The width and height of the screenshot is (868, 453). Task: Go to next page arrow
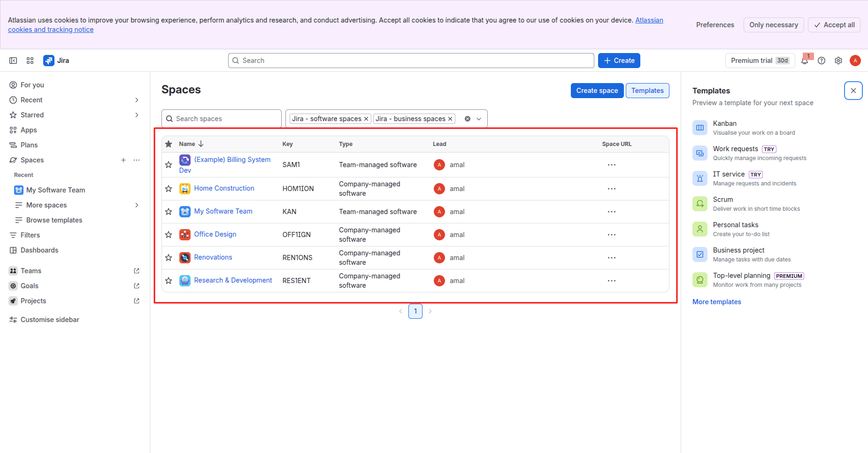coord(430,311)
